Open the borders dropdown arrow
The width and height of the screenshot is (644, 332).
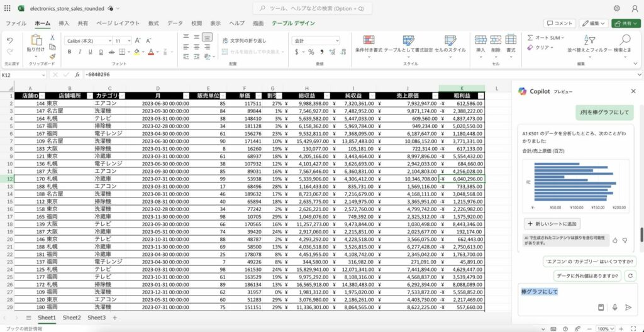(x=129, y=52)
